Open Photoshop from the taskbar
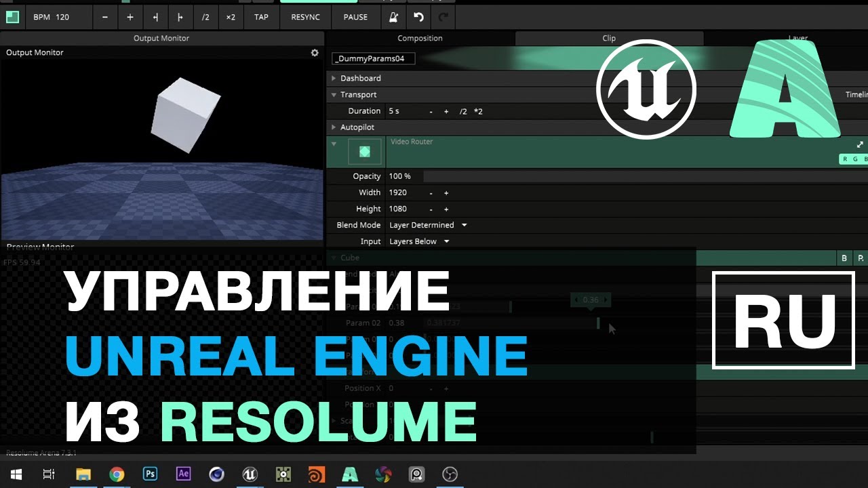This screenshot has width=868, height=488. [x=150, y=474]
